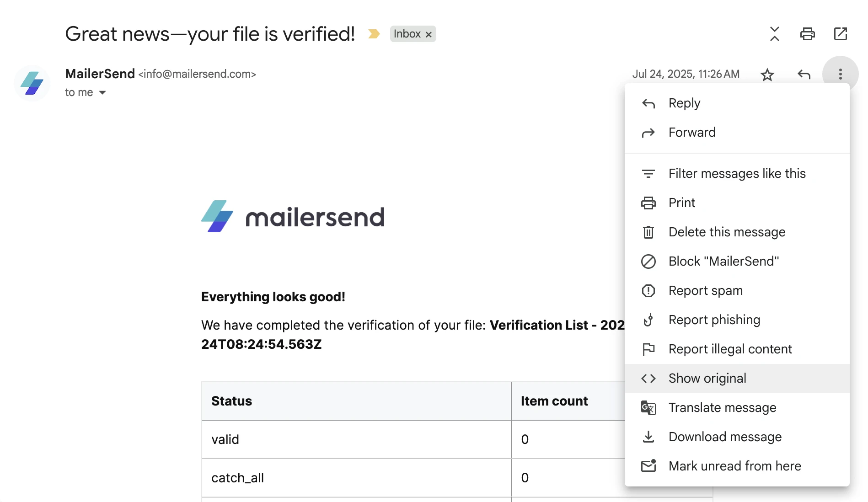The width and height of the screenshot is (868, 502).
Task: Print all using the printer icon
Action: point(807,34)
